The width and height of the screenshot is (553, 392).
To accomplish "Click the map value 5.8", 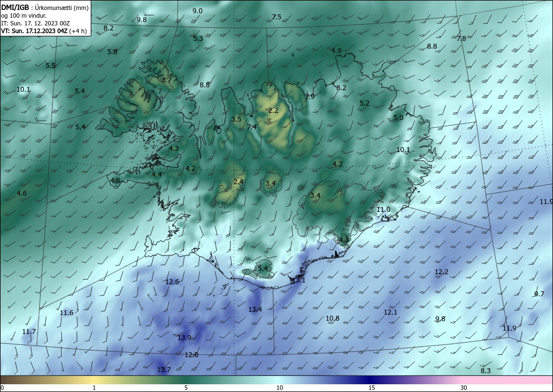I will (112, 52).
